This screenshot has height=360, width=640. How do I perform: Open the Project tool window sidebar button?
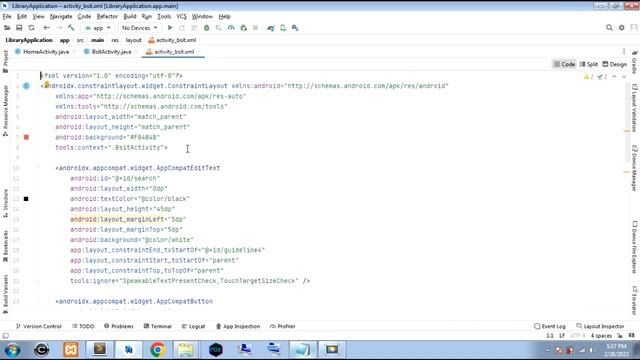(5, 61)
